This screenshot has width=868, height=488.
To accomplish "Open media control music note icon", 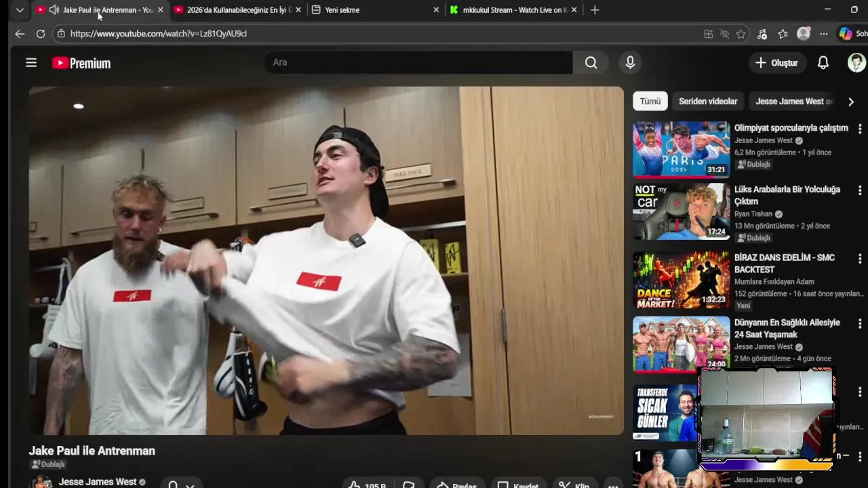I will click(x=762, y=34).
